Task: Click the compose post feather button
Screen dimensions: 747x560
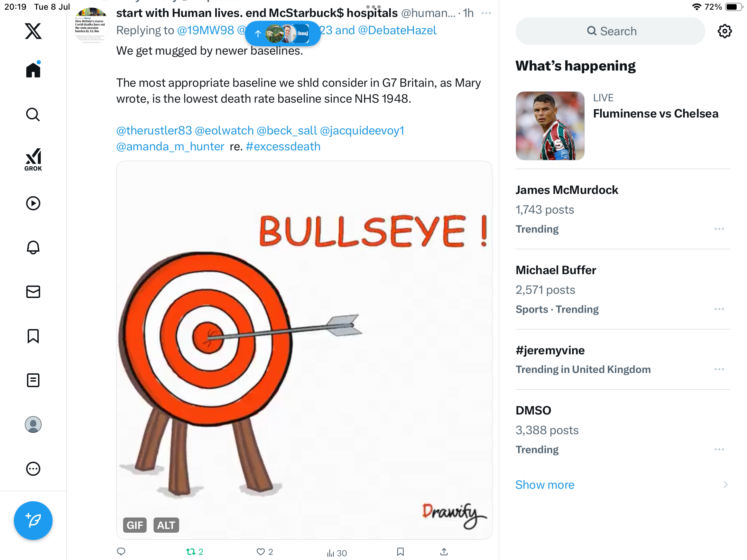Action: click(x=33, y=521)
